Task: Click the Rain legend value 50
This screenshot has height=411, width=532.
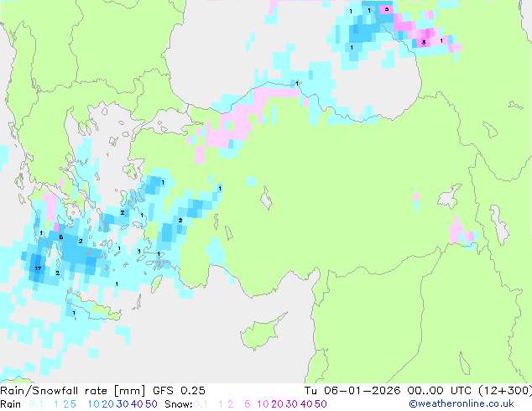Action: click(151, 404)
